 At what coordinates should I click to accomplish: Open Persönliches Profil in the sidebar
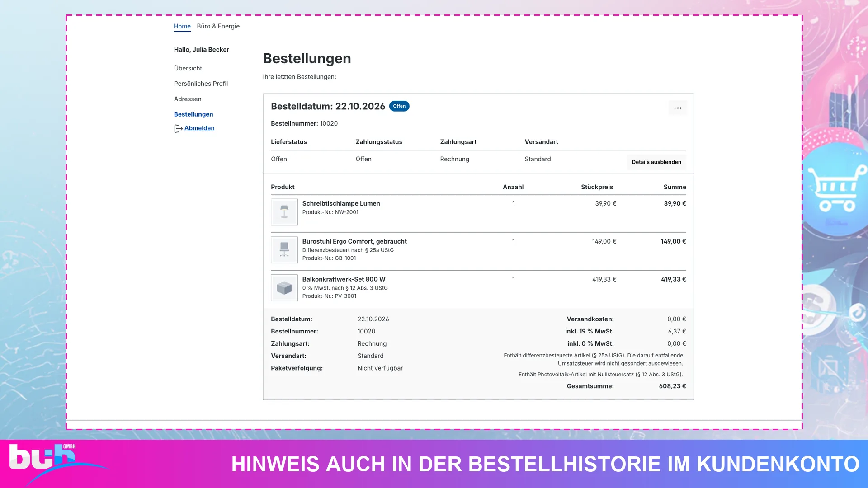pyautogui.click(x=201, y=84)
